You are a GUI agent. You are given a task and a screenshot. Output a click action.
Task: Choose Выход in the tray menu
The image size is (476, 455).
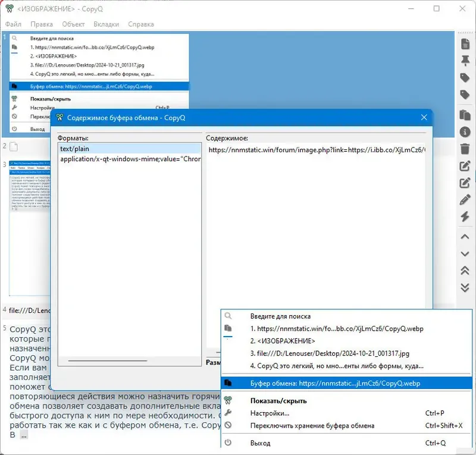(346, 443)
